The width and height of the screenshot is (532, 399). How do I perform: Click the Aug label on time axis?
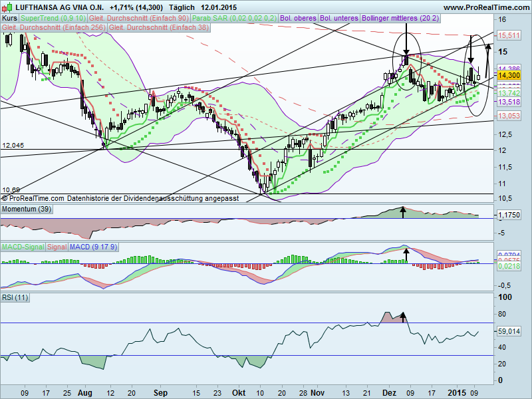(x=85, y=393)
